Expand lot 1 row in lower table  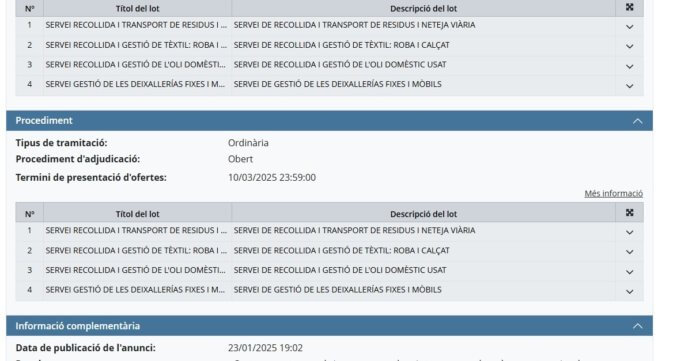coord(629,232)
